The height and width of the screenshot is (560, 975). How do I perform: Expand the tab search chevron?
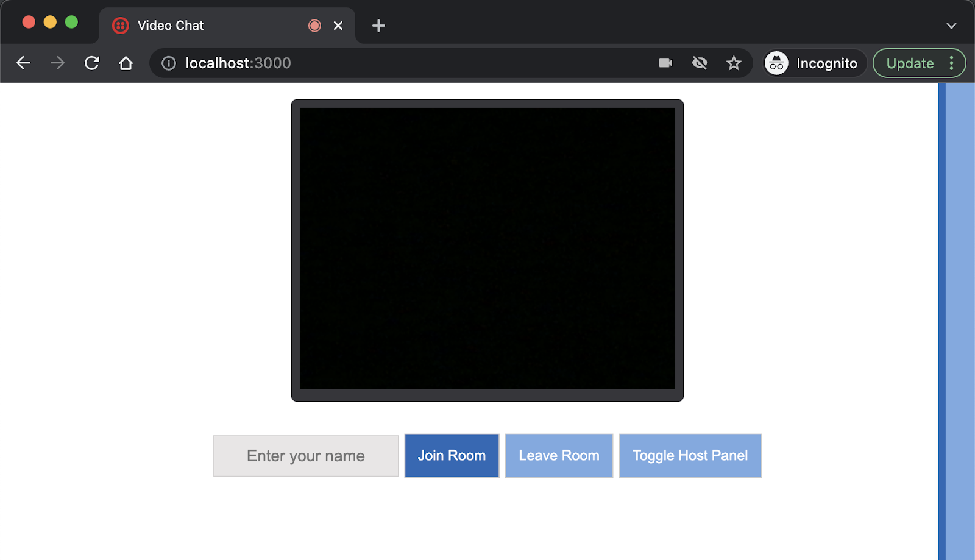tap(951, 26)
